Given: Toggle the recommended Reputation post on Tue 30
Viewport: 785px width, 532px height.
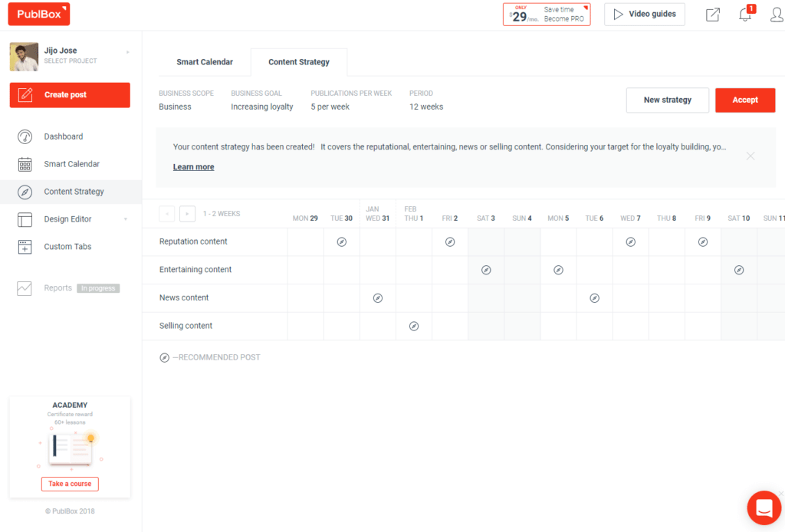Looking at the screenshot, I should pyautogui.click(x=341, y=241).
